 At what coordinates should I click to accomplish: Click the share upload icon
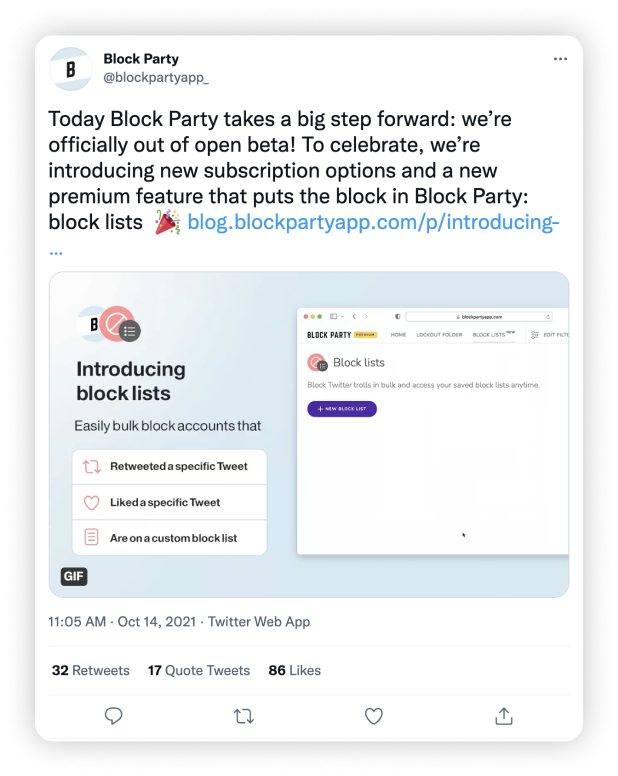[504, 715]
